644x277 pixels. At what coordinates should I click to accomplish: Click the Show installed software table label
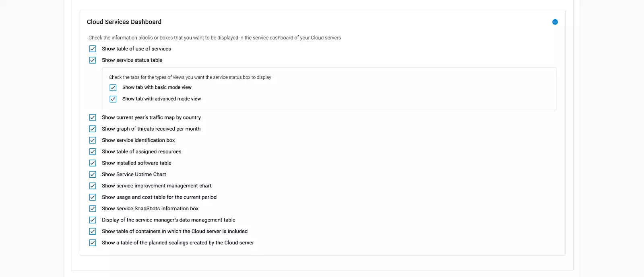pos(136,163)
